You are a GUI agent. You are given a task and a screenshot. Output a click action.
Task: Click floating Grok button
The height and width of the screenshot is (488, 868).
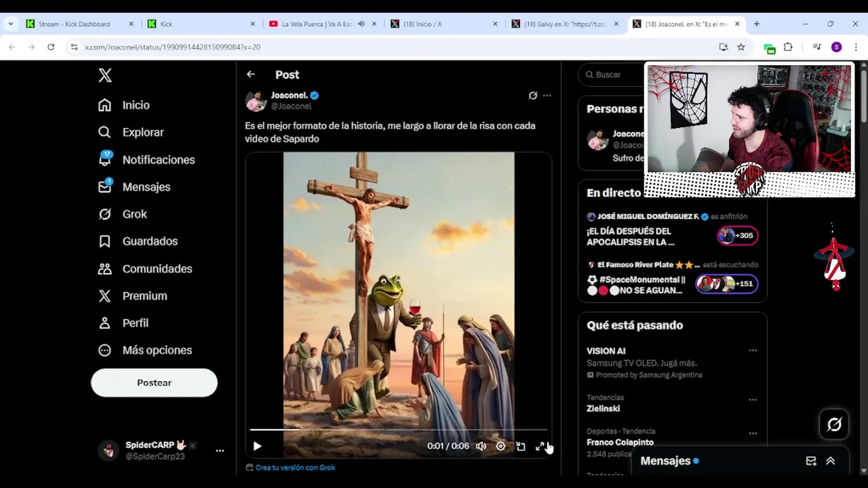click(x=834, y=424)
